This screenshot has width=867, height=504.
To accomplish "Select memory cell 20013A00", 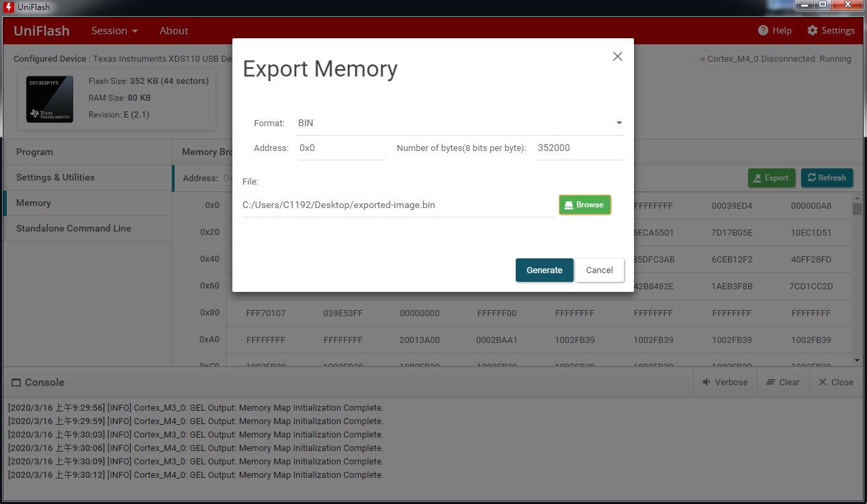I will pos(420,340).
